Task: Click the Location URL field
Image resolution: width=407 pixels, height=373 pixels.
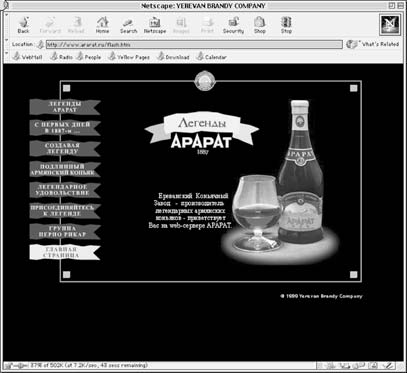Action: (x=194, y=44)
